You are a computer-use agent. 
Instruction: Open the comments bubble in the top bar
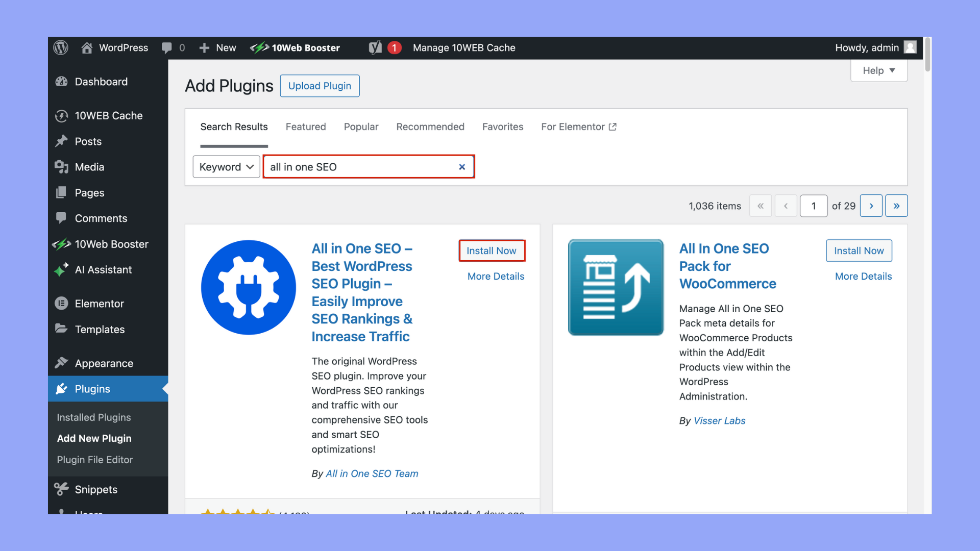point(167,47)
